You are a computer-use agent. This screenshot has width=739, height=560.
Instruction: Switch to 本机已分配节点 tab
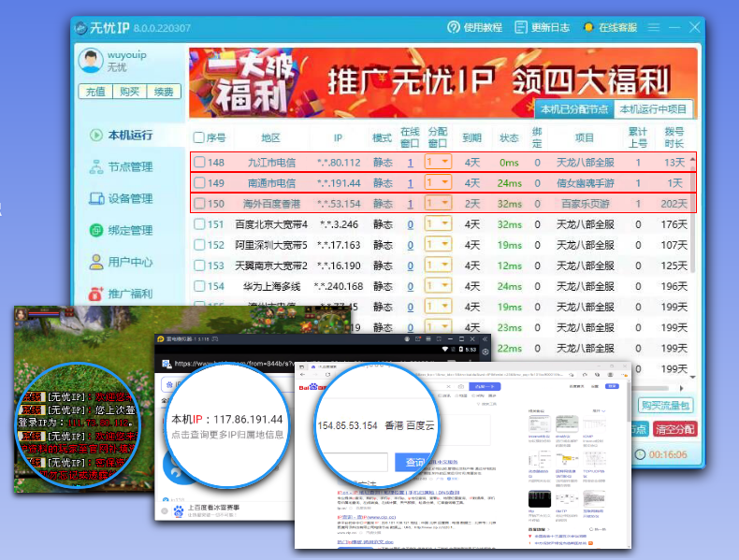click(574, 109)
